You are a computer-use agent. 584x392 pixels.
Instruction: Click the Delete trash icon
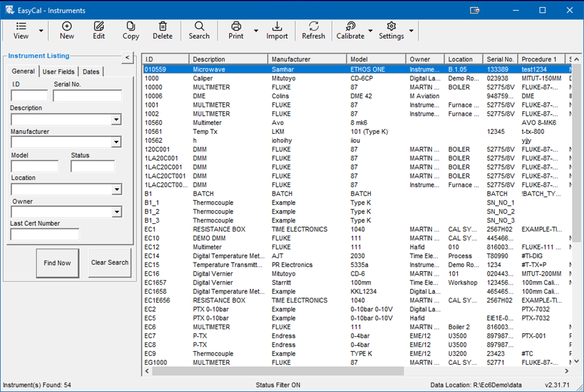[x=163, y=27]
